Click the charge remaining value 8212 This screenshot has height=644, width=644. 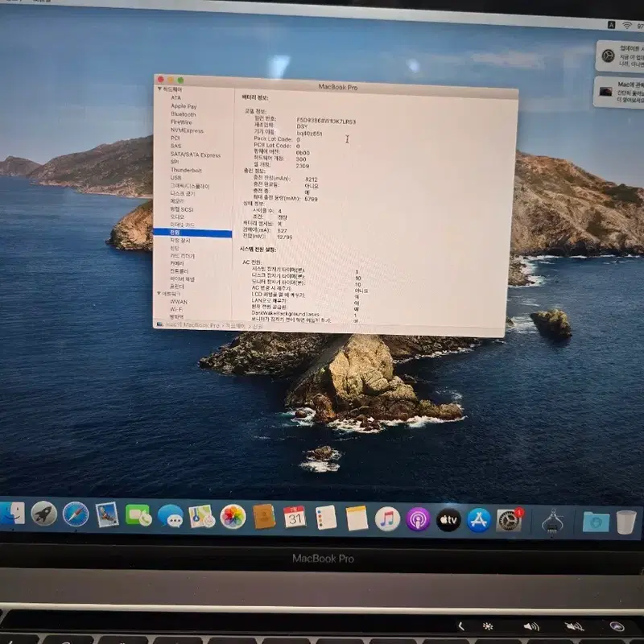(x=312, y=180)
